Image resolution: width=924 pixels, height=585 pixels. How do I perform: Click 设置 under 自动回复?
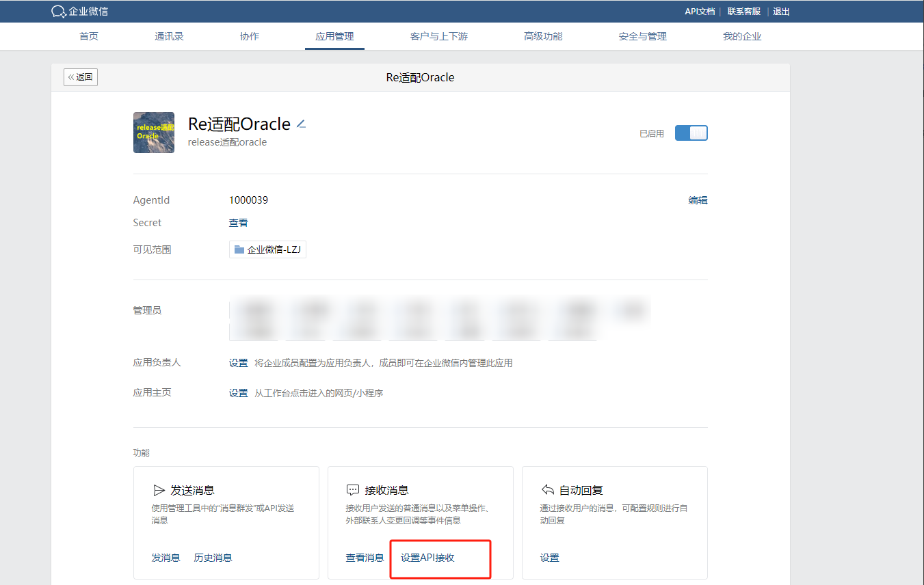(x=549, y=558)
